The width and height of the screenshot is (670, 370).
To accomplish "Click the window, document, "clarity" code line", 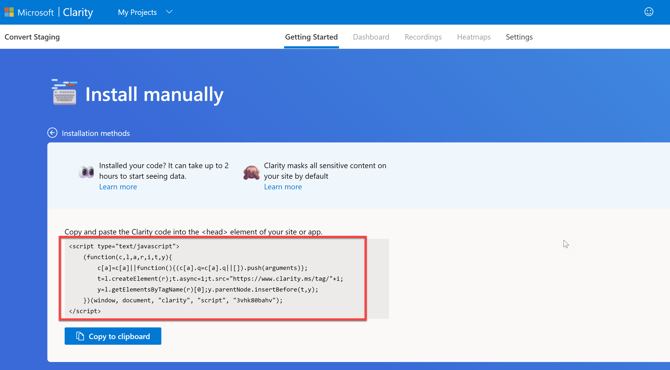I will coord(183,300).
